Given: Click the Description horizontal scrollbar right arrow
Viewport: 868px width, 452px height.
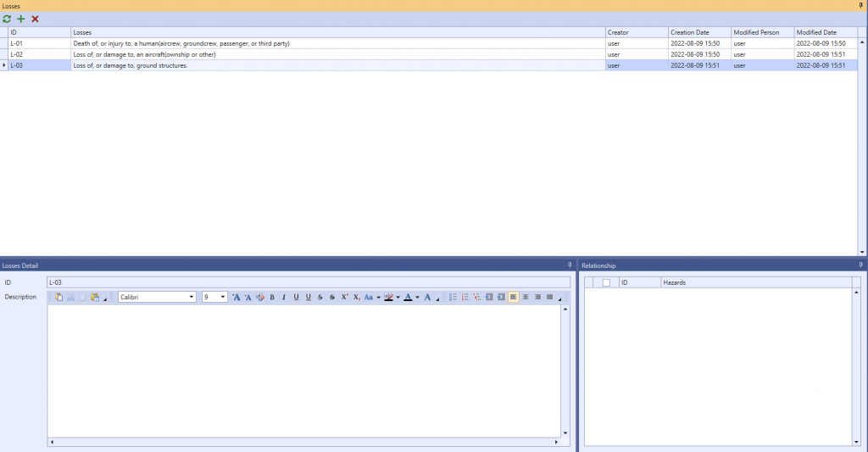Looking at the screenshot, I should pyautogui.click(x=556, y=442).
